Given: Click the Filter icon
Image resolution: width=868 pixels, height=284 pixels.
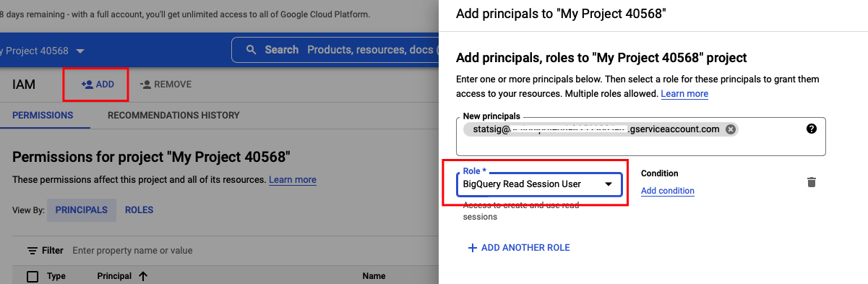Looking at the screenshot, I should (x=33, y=251).
